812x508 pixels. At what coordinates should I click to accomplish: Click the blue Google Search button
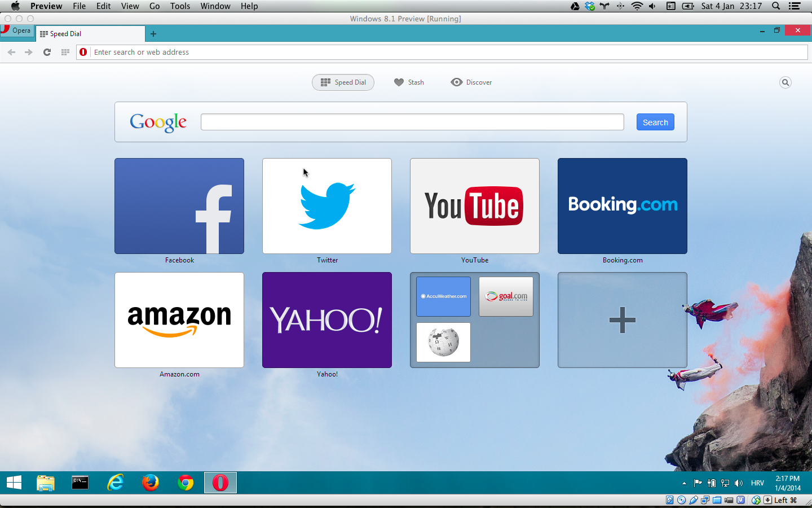655,122
